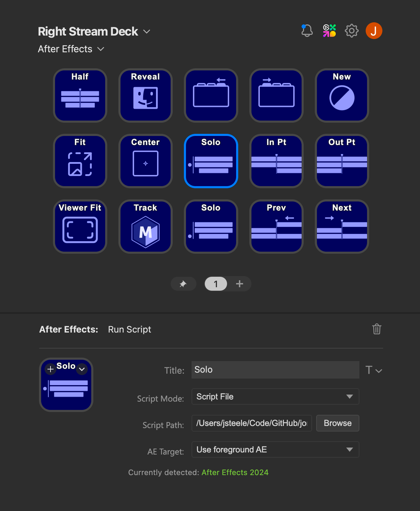Add a new page with plus button
The image size is (420, 511).
tap(240, 284)
